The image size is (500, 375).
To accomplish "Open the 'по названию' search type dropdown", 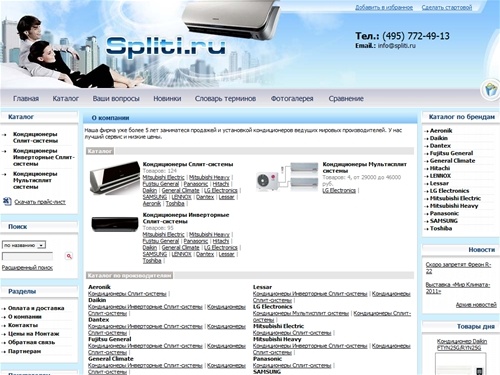I will pyautogui.click(x=24, y=245).
